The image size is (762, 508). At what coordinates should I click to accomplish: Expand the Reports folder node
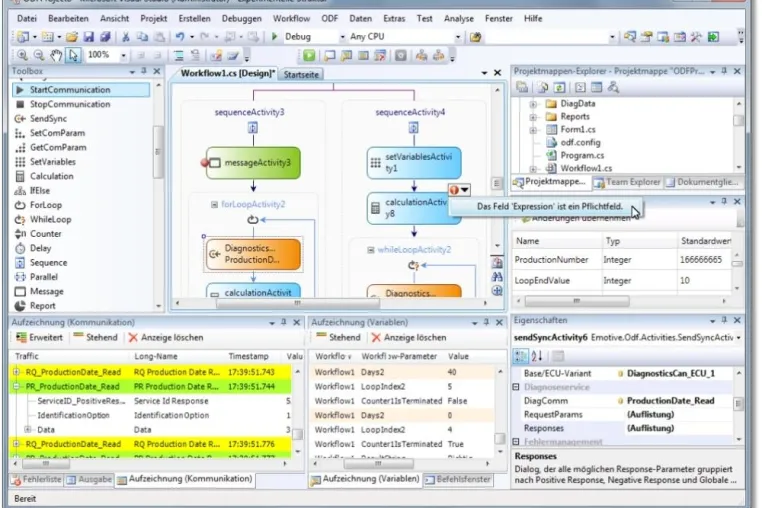pos(533,117)
